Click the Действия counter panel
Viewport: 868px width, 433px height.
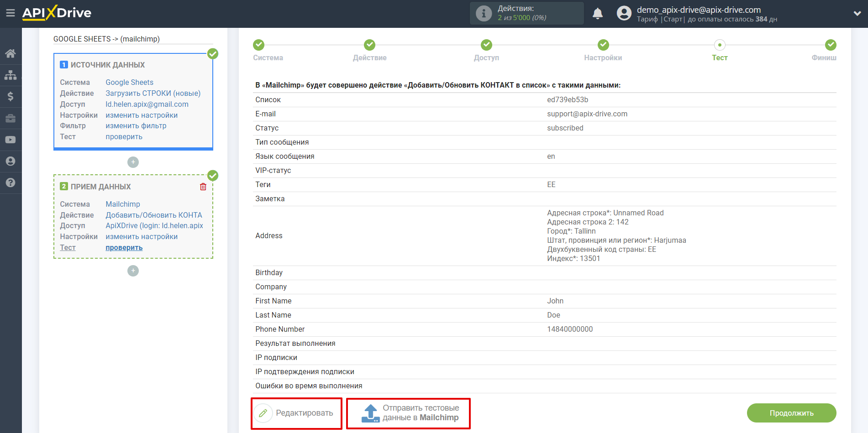point(527,13)
